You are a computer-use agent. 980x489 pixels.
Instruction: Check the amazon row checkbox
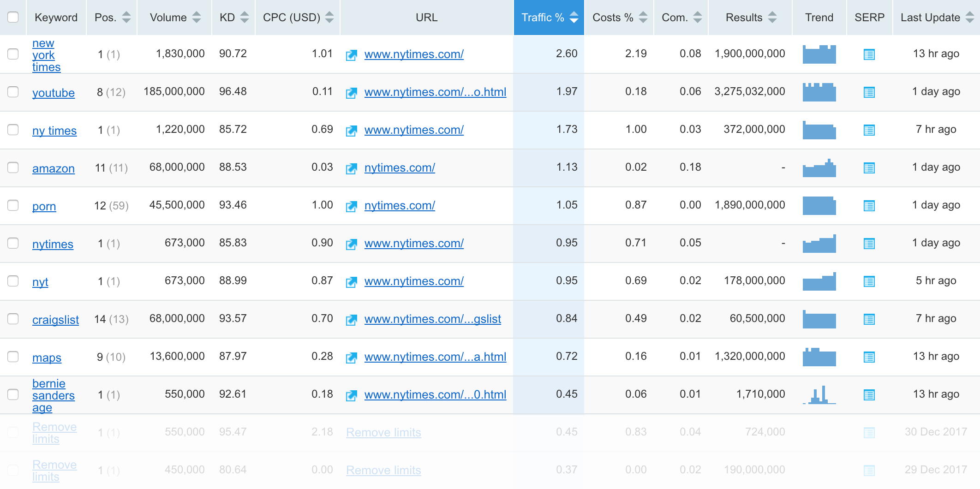click(x=13, y=167)
